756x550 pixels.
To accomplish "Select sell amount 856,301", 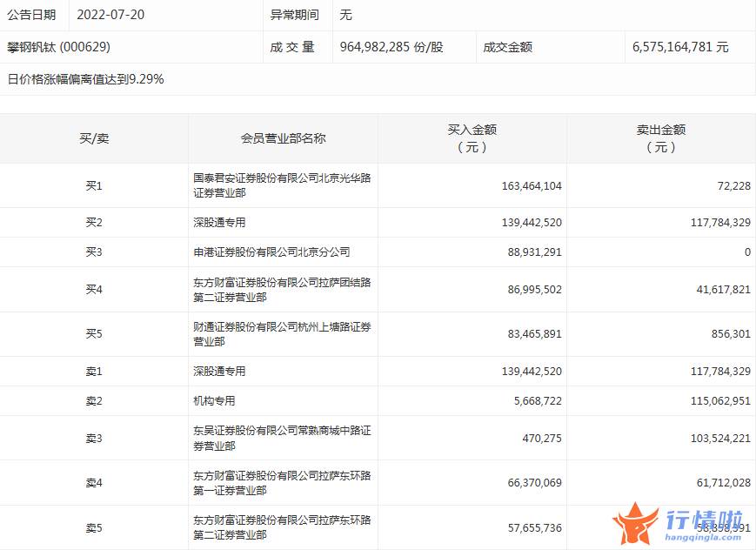I will click(731, 334).
